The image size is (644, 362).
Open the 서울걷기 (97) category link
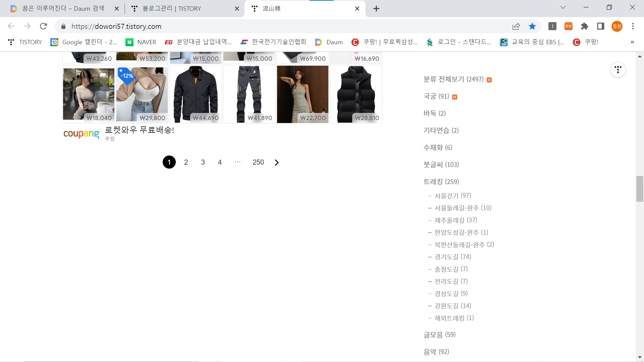pos(452,195)
